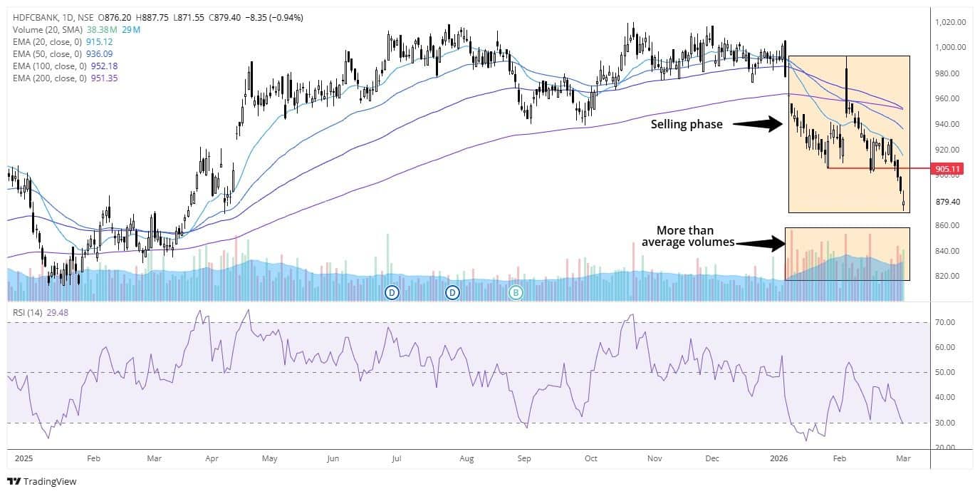Screen dimensions: 980x494
Task: Select the EMA (50, close, 0) legend
Action: pos(47,53)
